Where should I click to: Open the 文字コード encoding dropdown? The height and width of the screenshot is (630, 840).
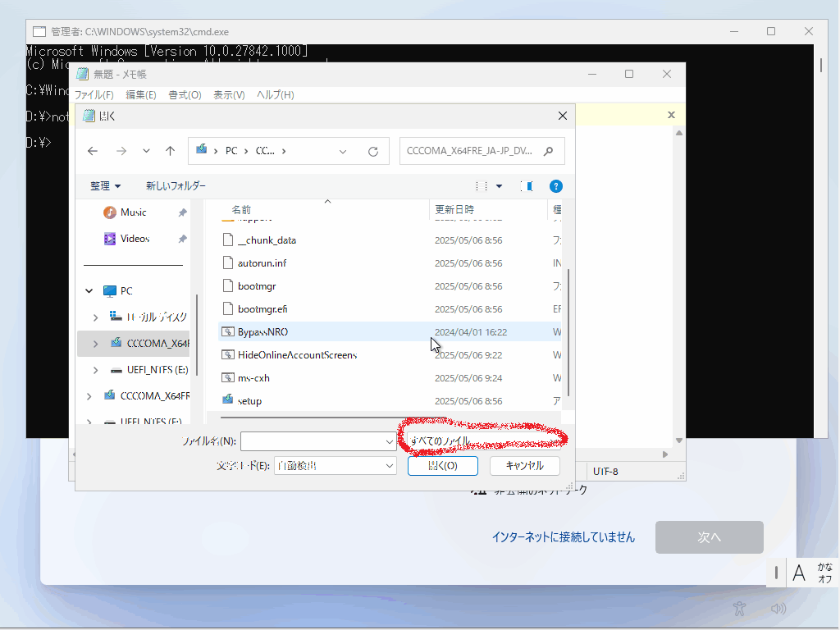coord(336,466)
